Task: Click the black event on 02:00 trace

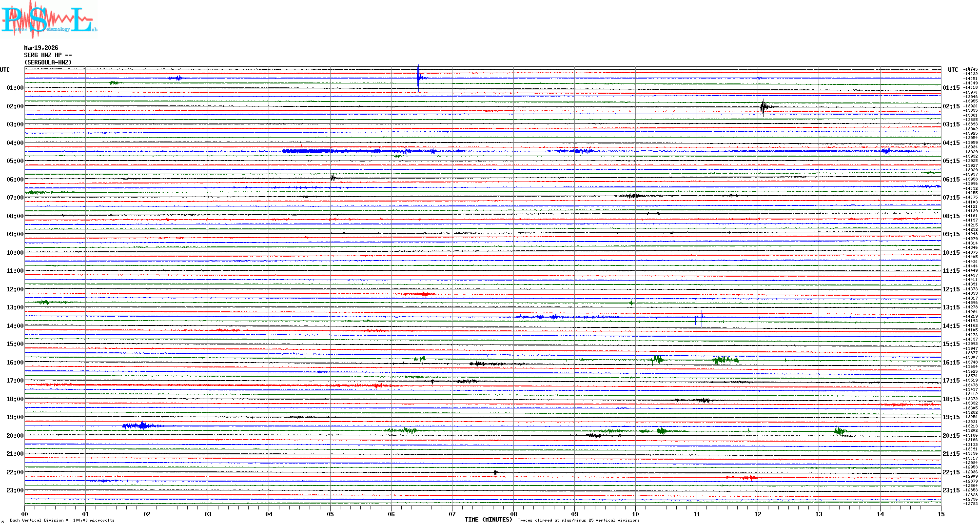Action: tap(763, 106)
